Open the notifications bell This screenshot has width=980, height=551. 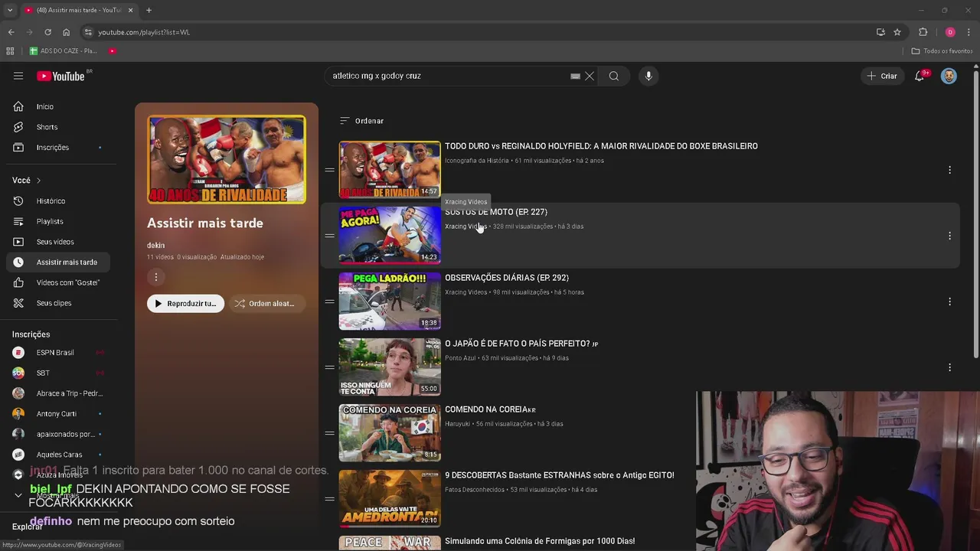pyautogui.click(x=920, y=76)
